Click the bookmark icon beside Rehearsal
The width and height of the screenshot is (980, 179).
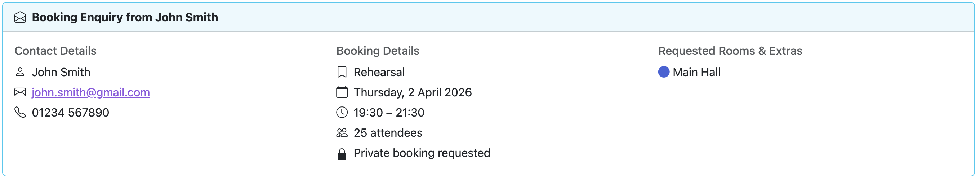tap(342, 72)
